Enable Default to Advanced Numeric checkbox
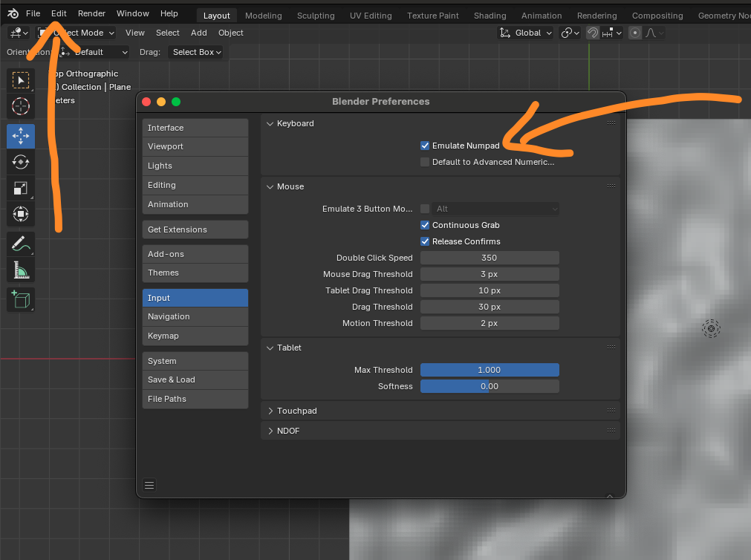The width and height of the screenshot is (751, 560). tap(425, 162)
